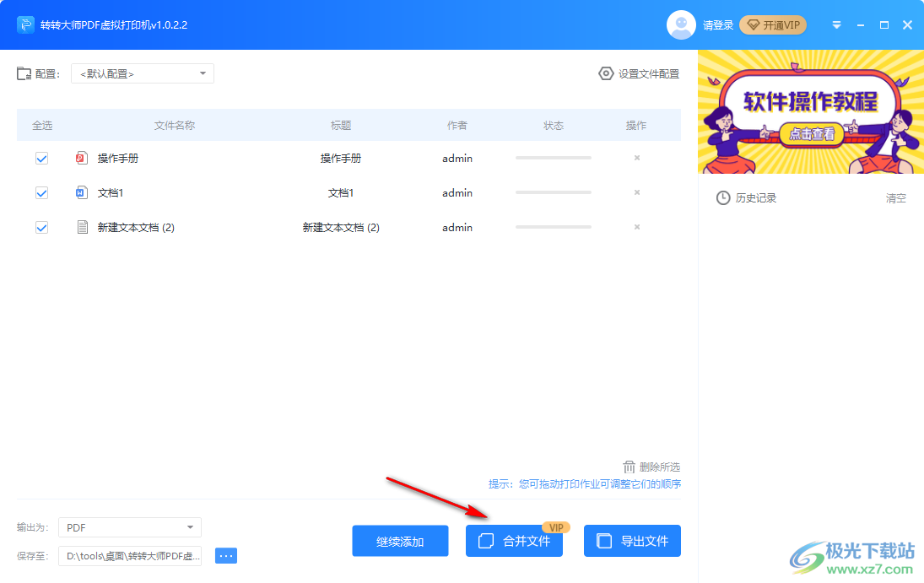Minimize the window

861,25
